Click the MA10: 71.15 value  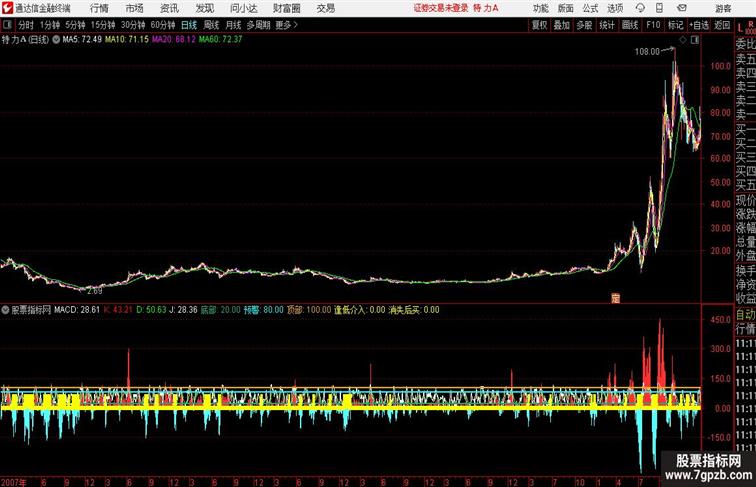point(127,40)
